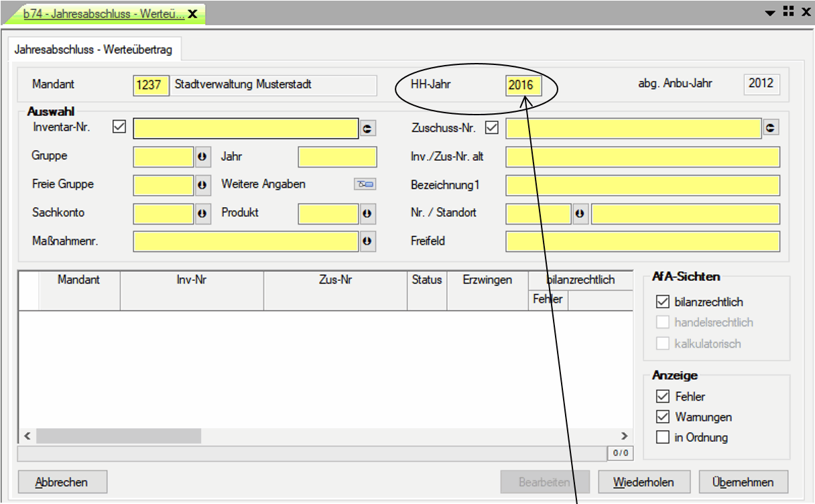This screenshot has height=504, width=815.
Task: Open the Nr. / Standort lookup icon
Action: (x=580, y=213)
